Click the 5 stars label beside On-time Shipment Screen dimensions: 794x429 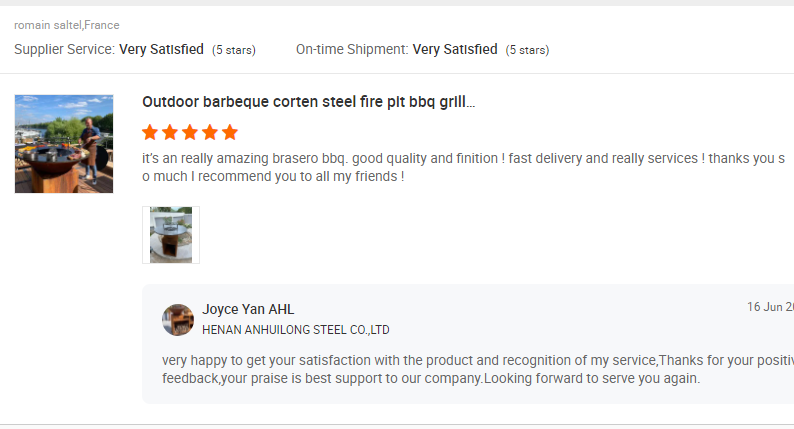click(x=527, y=50)
